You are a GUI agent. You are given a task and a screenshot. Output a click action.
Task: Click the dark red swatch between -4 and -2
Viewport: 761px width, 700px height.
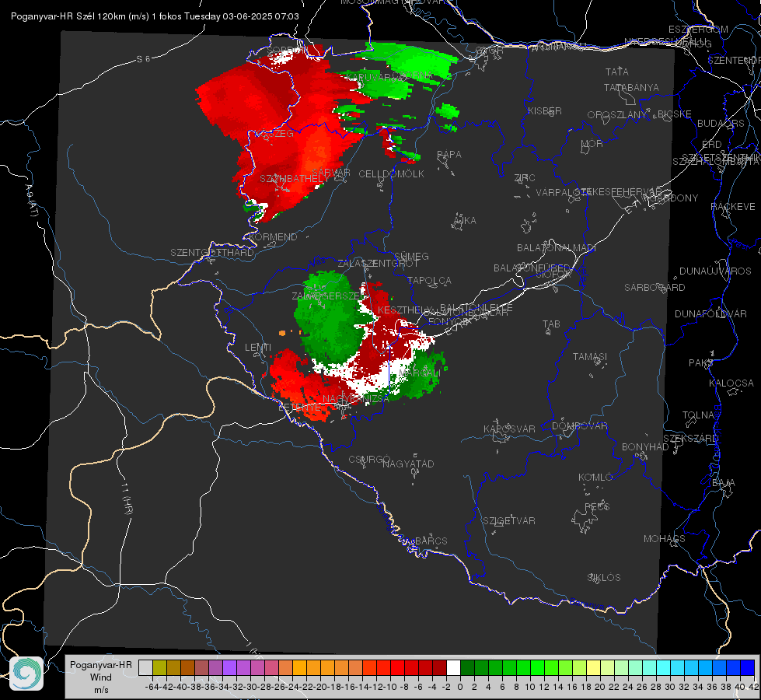[440, 668]
